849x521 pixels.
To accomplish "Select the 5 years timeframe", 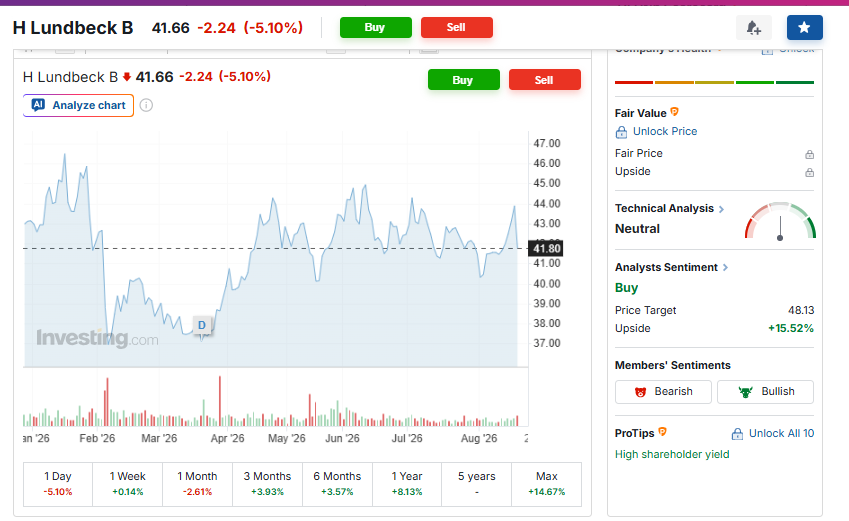I will tap(476, 484).
